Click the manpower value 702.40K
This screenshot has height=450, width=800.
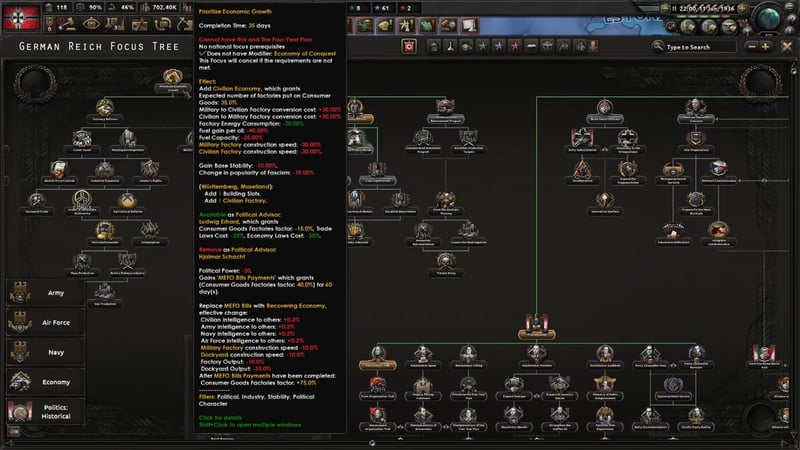164,7
